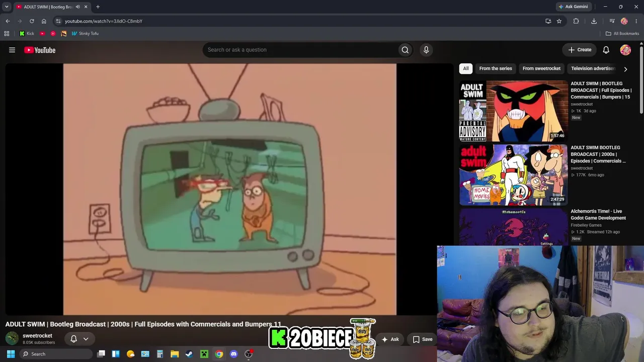Open the Chrome profile avatar
644x362 pixels.
(x=624, y=21)
